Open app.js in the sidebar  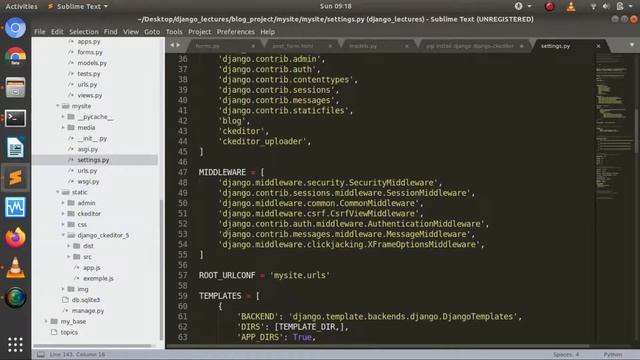pyautogui.click(x=91, y=268)
